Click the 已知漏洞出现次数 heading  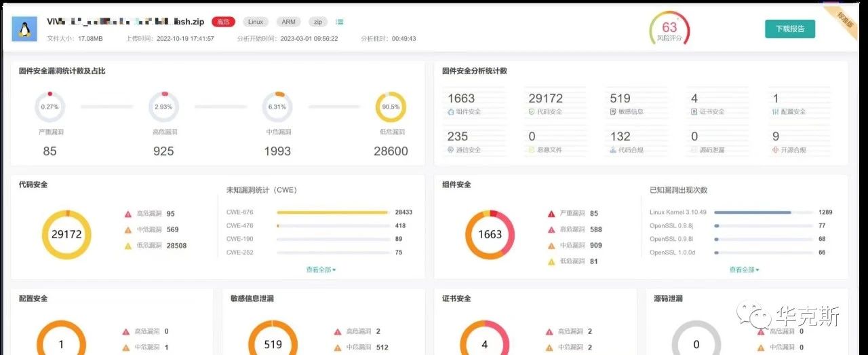[679, 190]
